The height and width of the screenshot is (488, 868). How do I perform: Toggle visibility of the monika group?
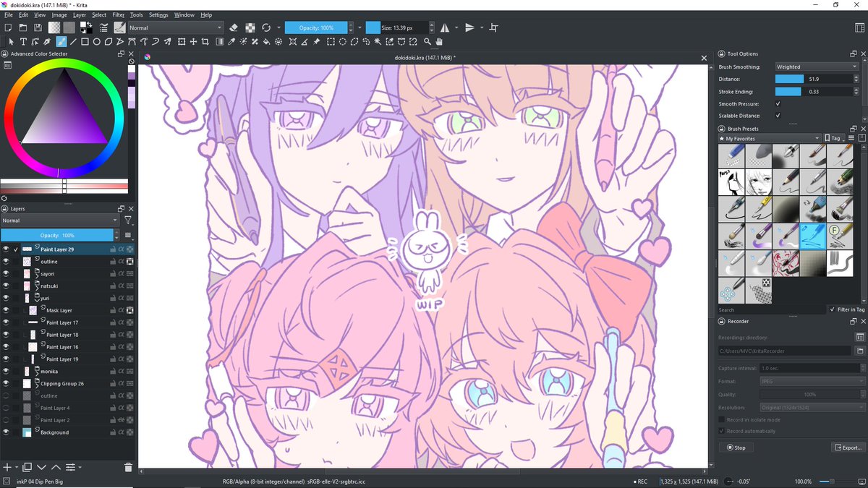point(6,371)
